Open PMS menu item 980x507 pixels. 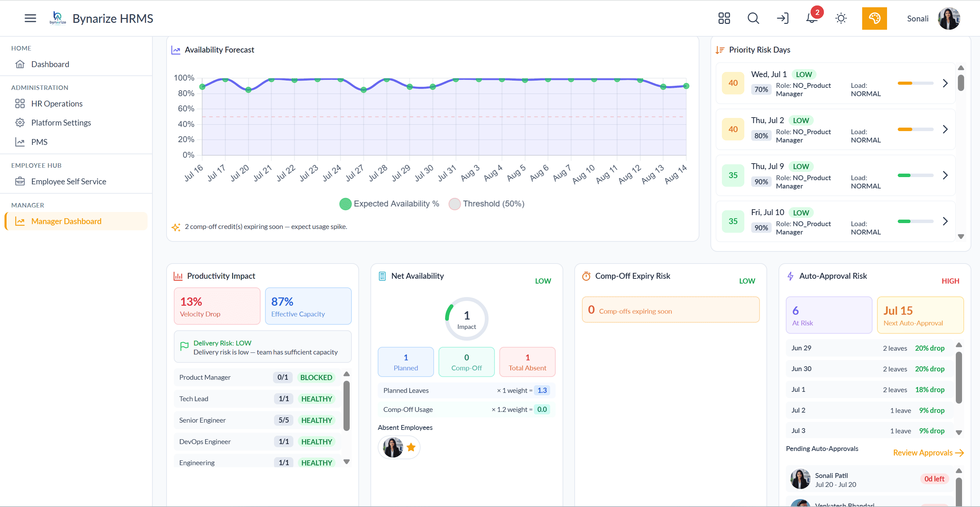(76, 142)
